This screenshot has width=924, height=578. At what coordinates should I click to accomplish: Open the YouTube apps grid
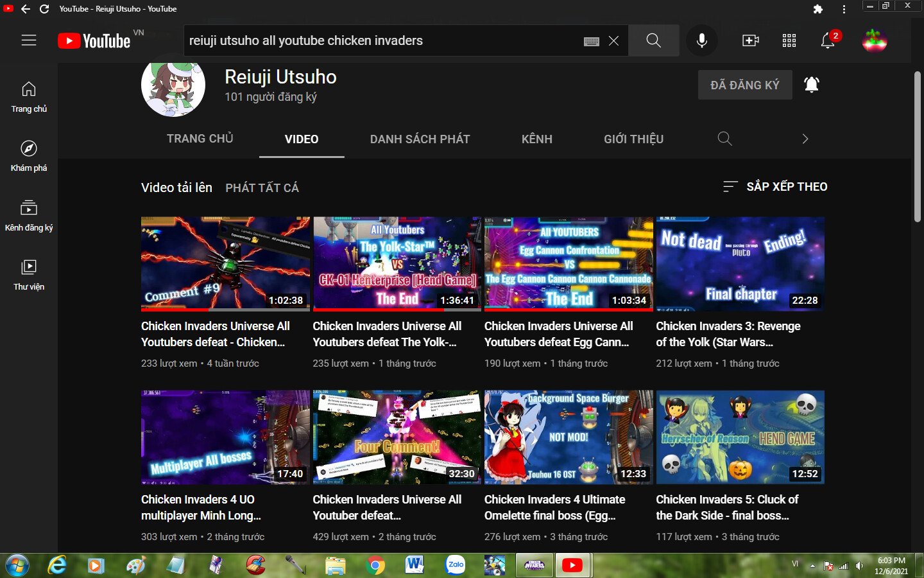coord(789,40)
